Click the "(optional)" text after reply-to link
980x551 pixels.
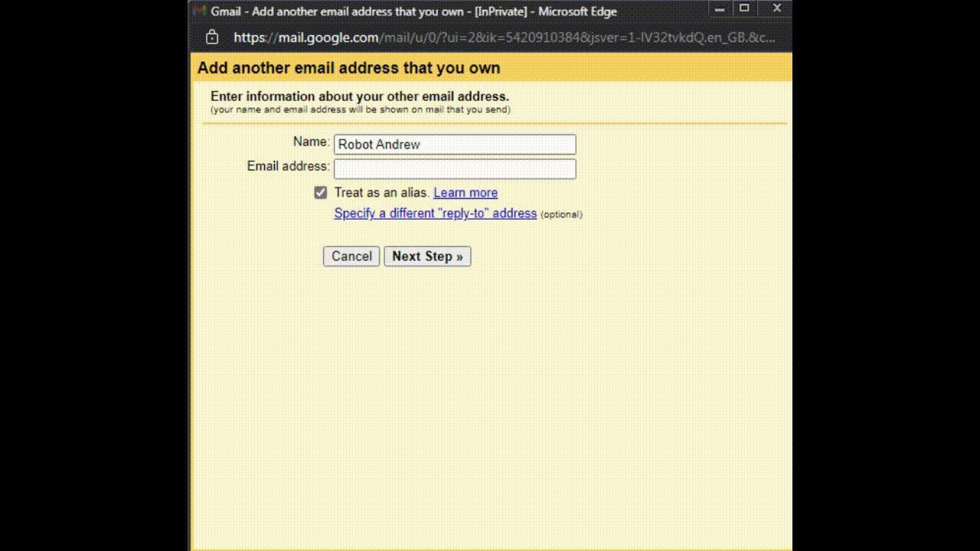tap(561, 214)
